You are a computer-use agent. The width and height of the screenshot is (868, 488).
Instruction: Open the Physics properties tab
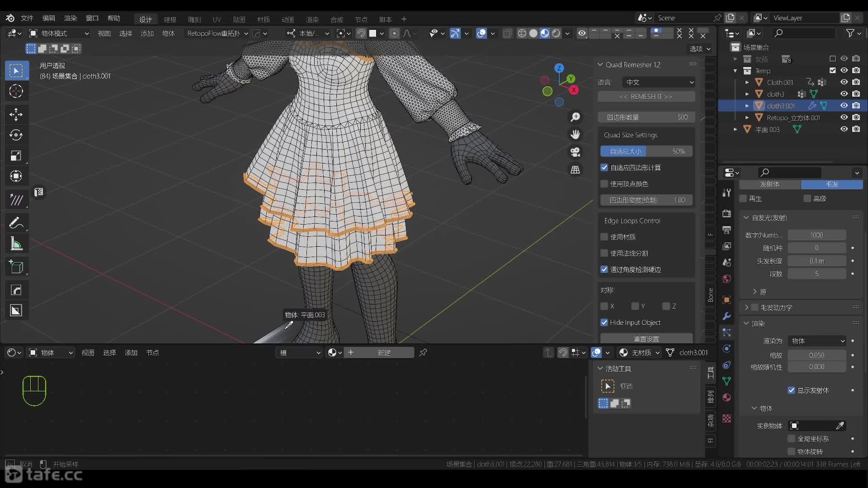pos(726,348)
